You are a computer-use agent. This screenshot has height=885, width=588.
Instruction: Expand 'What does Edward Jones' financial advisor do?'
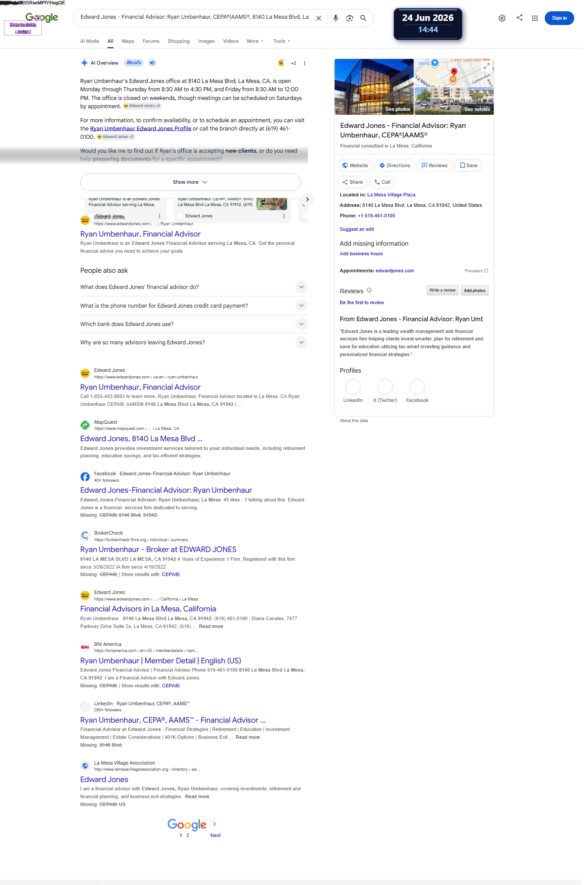[194, 287]
